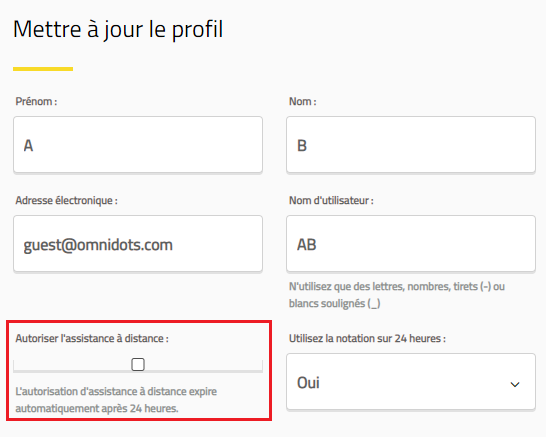Click the Utilisez la notation sur 24 heures label
Viewport: 546px width, 437px height.
tap(367, 338)
